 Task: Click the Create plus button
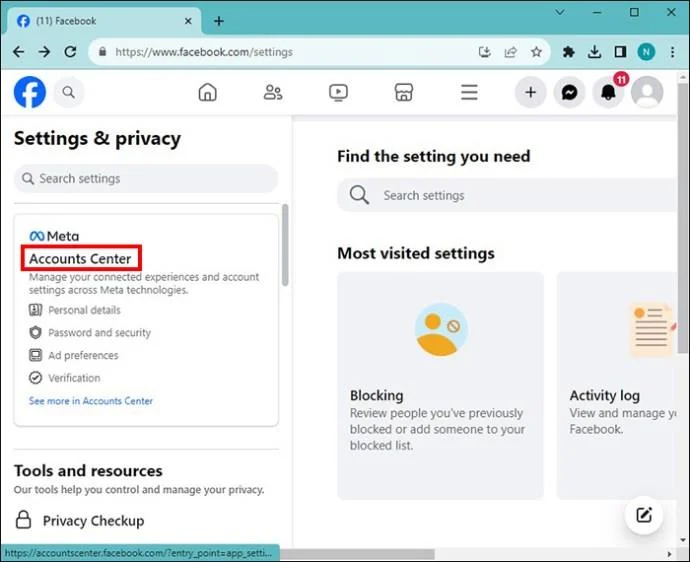530,92
